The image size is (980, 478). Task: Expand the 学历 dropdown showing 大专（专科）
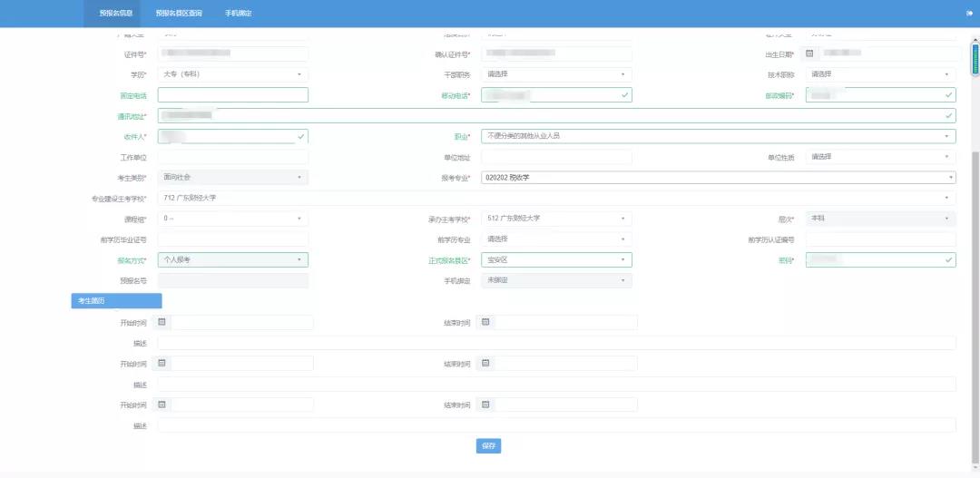[233, 74]
